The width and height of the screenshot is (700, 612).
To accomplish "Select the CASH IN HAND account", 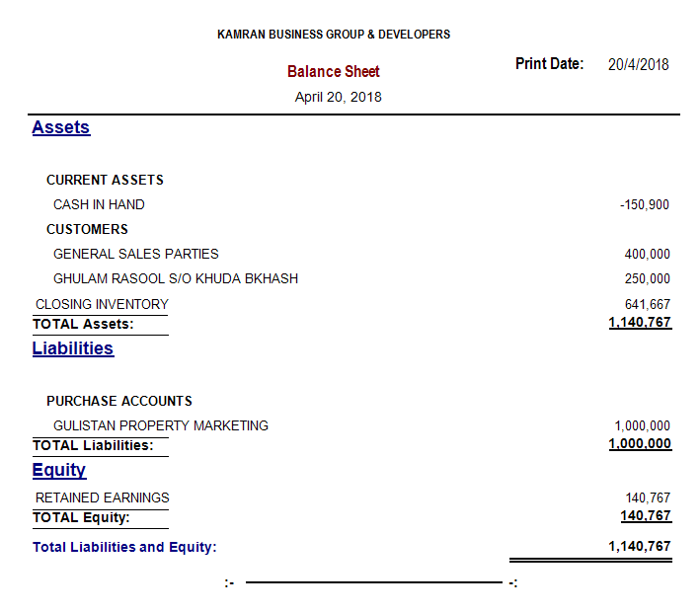I will click(99, 204).
